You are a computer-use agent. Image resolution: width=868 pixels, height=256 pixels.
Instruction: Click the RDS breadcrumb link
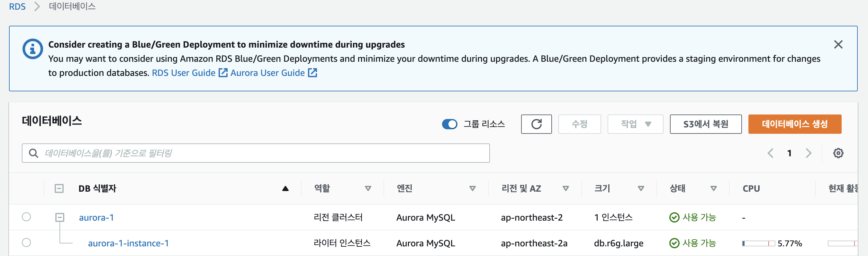coord(17,6)
